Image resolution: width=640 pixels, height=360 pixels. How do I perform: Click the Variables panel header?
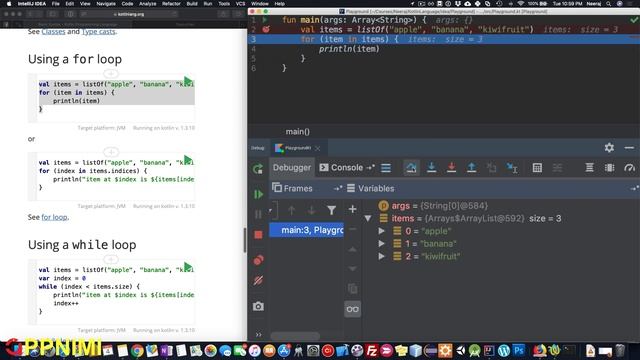click(x=371, y=189)
